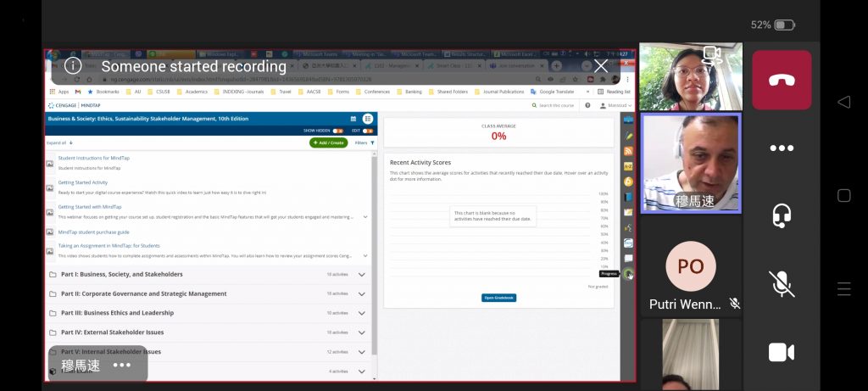Click the activity list vertical scrollbar
Image resolution: width=868 pixels, height=391 pixels.
pos(374,254)
